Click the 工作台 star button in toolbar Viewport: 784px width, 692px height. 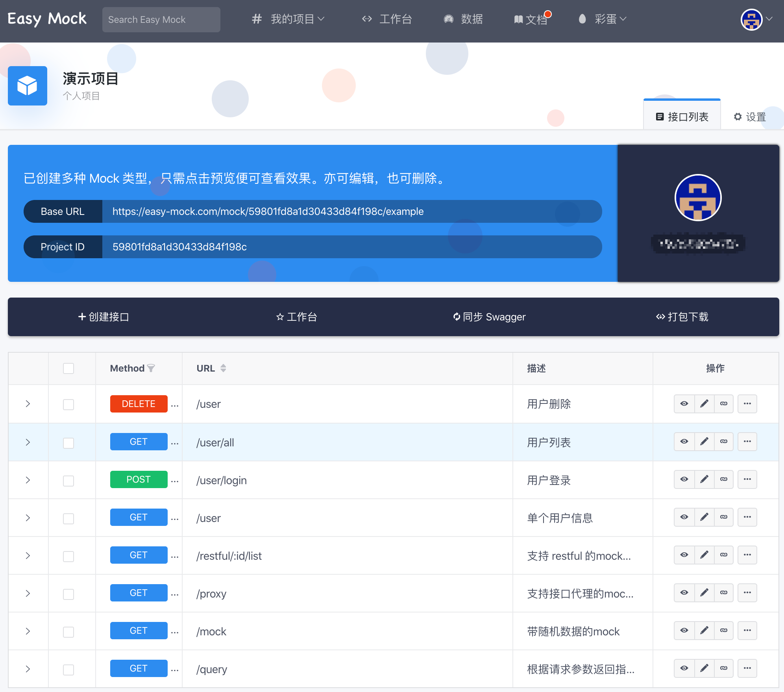[297, 317]
